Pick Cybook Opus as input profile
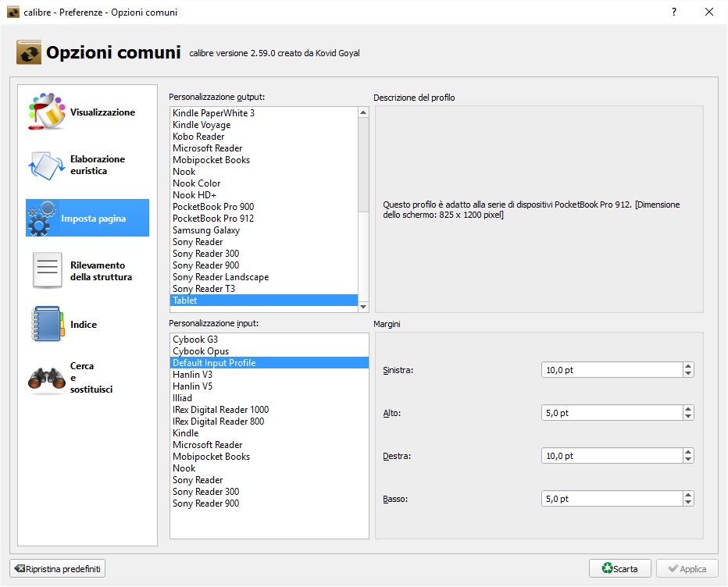 (200, 351)
